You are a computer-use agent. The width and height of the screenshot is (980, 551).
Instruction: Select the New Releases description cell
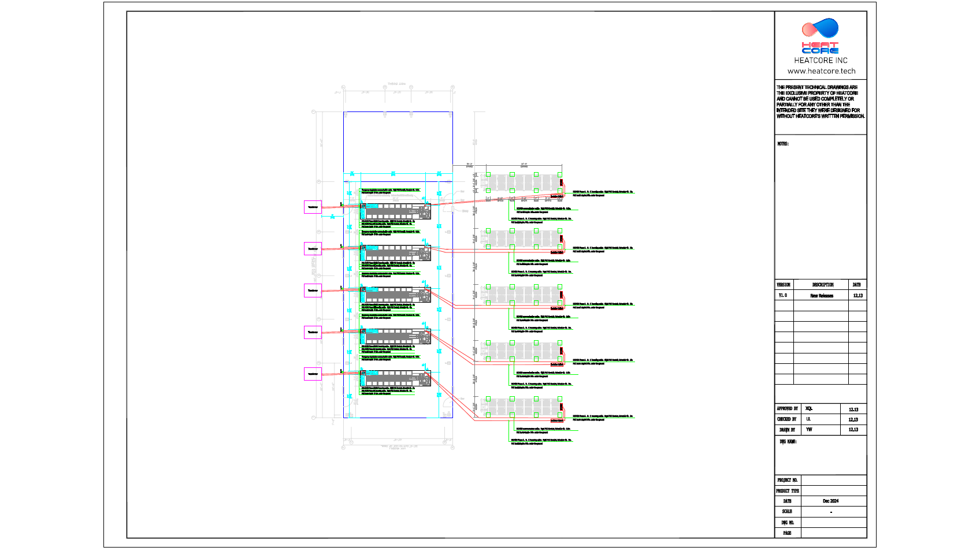click(822, 296)
